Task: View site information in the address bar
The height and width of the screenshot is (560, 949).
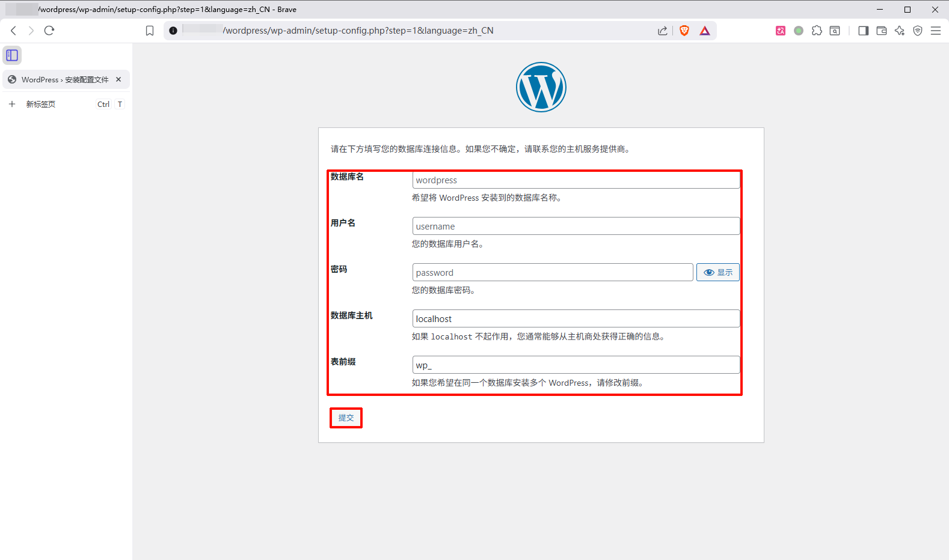Action: click(x=173, y=31)
